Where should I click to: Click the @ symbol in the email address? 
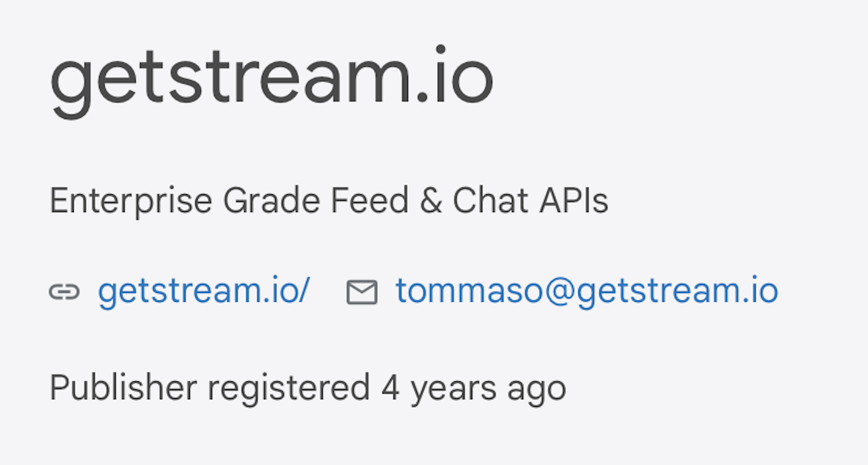click(x=560, y=291)
